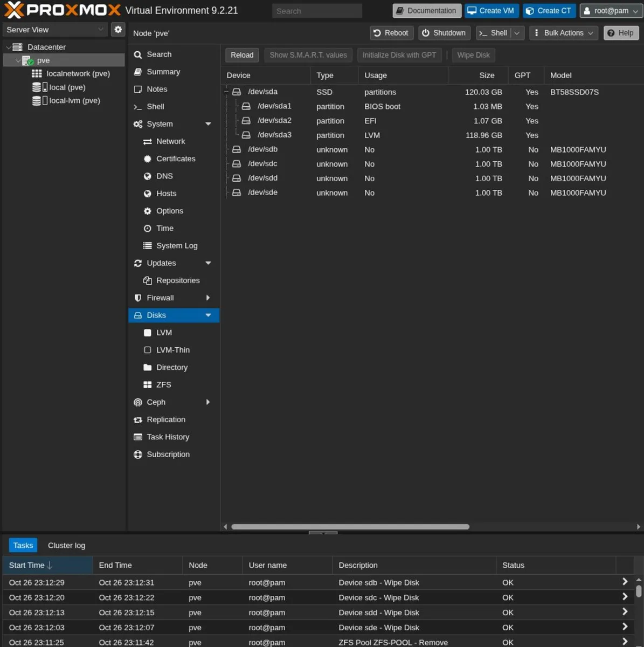
Task: Click the pve node icon
Action: [28, 60]
